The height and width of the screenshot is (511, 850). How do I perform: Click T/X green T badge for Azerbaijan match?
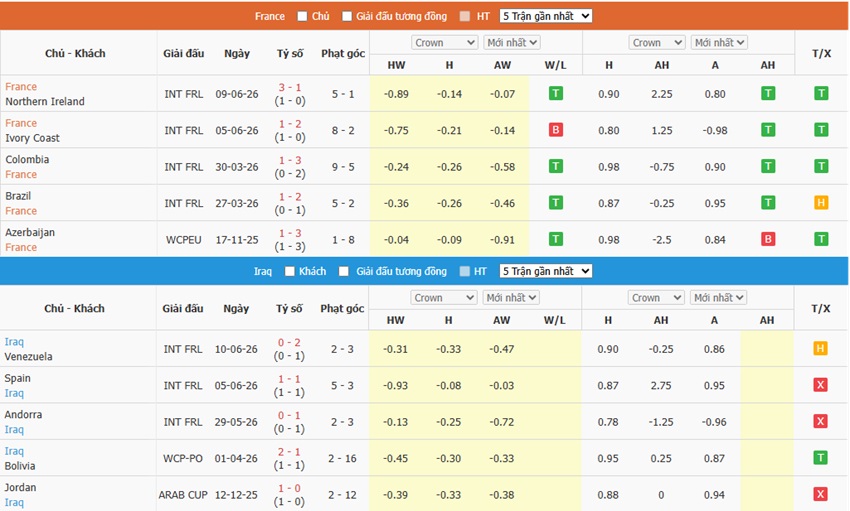point(821,239)
